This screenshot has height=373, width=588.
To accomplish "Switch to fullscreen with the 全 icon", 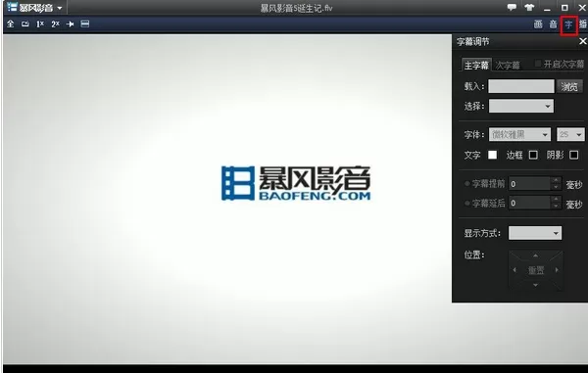I will pos(11,23).
